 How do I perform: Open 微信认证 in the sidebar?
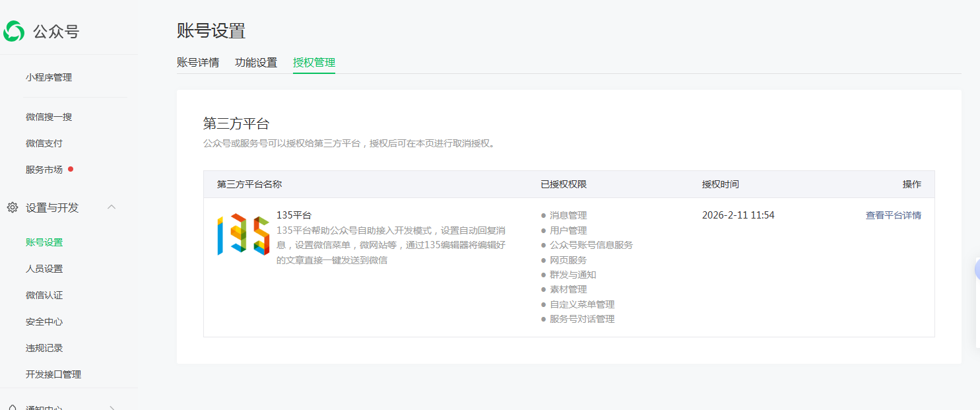point(44,295)
